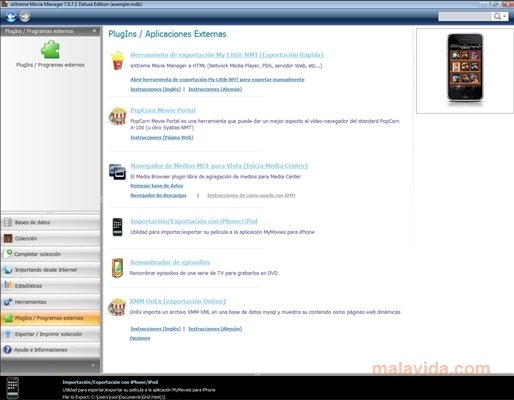This screenshot has width=514, height=400.
Task: Open Importación/Exportación con iPhone/iPod link
Action: point(194,221)
